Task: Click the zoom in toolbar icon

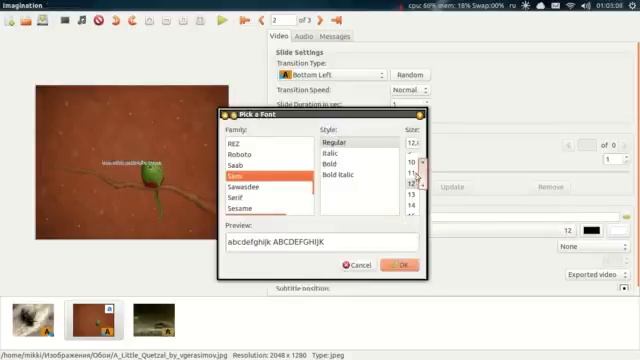Action: [149, 21]
